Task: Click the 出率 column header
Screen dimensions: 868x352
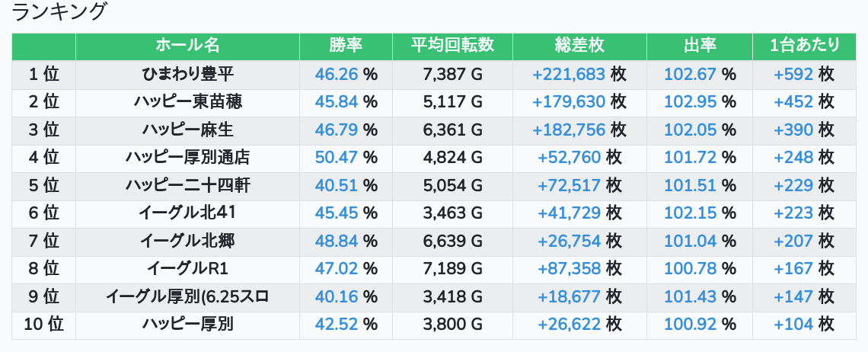Action: [x=700, y=46]
